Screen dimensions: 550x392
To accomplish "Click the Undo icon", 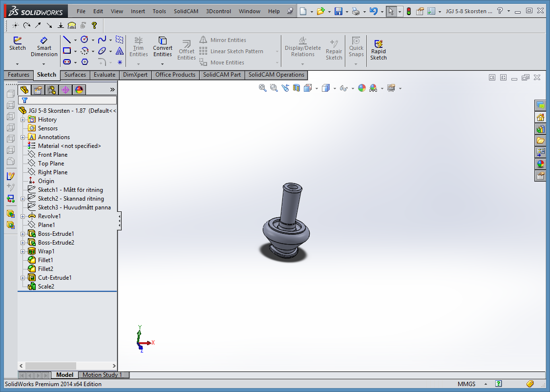I will tap(374, 11).
